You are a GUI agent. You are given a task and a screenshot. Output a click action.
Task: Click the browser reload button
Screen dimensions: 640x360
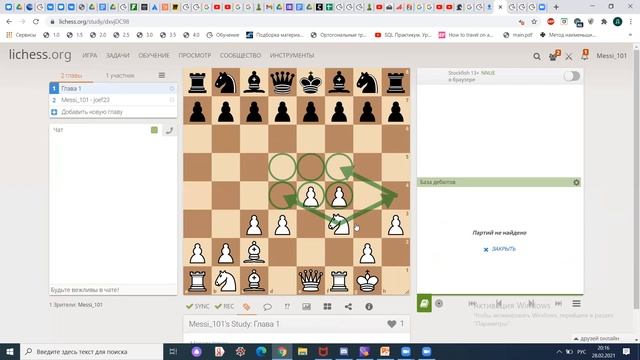pos(36,22)
